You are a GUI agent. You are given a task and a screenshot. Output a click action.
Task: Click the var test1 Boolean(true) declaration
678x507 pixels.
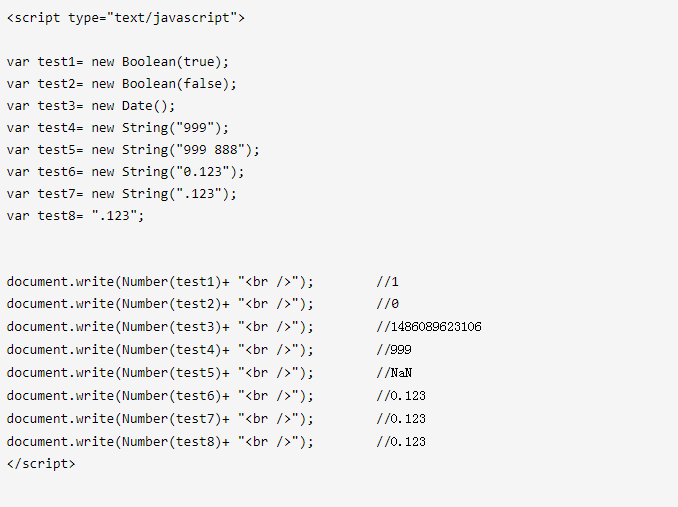118,61
